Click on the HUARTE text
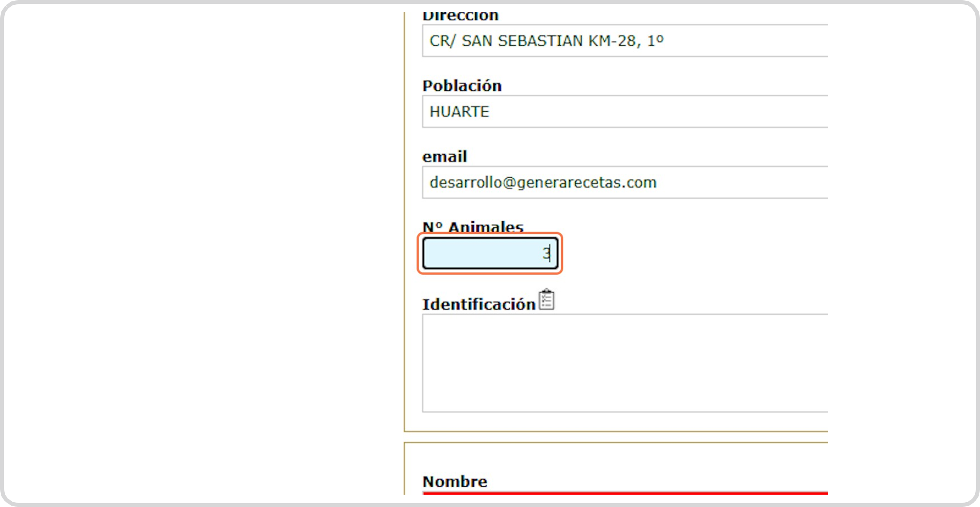The height and width of the screenshot is (507, 980). 459,112
